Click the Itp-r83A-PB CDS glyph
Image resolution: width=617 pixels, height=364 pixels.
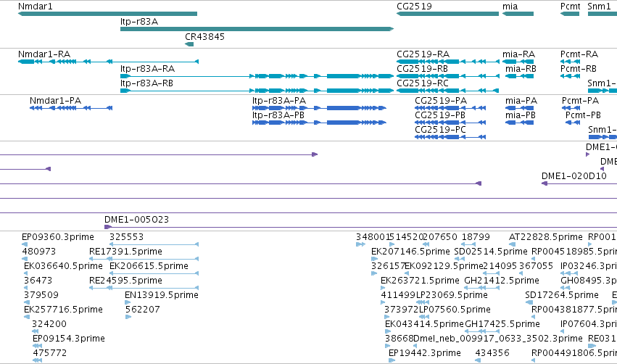pyautogui.click(x=319, y=123)
